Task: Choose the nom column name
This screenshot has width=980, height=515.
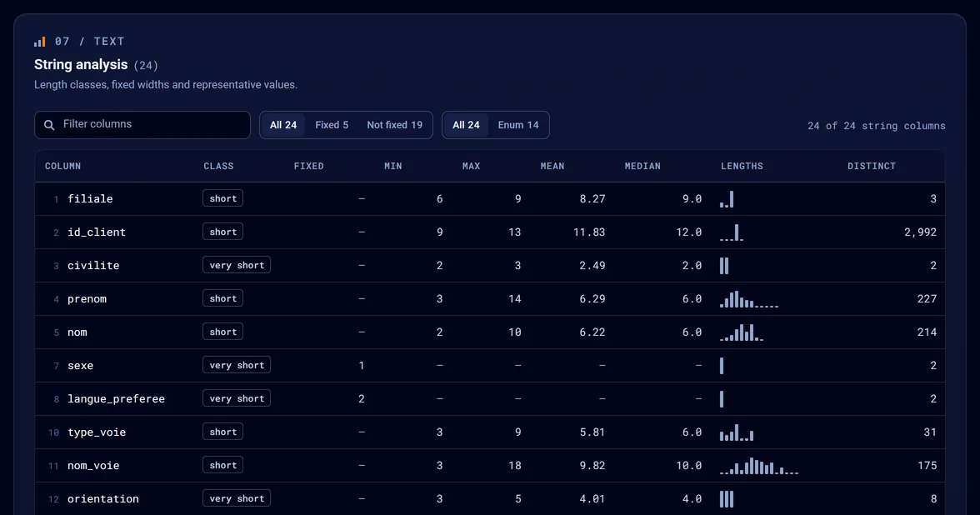Action: coord(77,332)
